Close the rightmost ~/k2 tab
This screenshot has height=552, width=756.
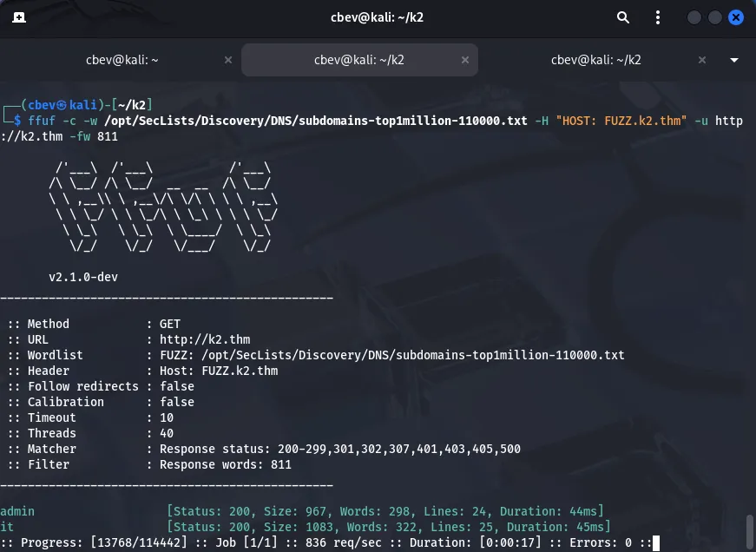703,60
